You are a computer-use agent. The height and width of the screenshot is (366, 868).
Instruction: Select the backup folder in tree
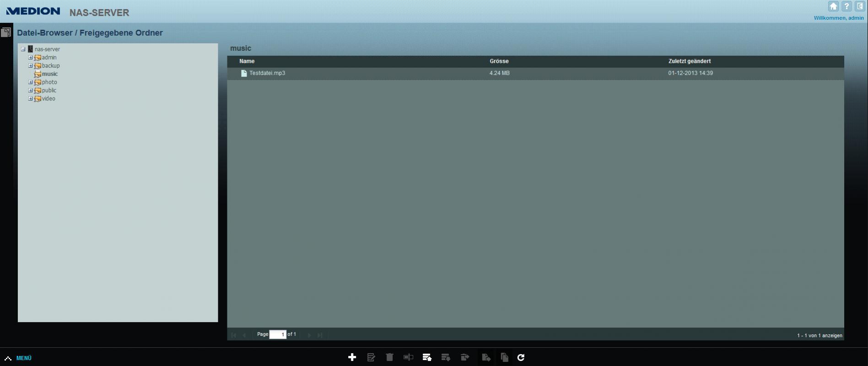coord(51,66)
